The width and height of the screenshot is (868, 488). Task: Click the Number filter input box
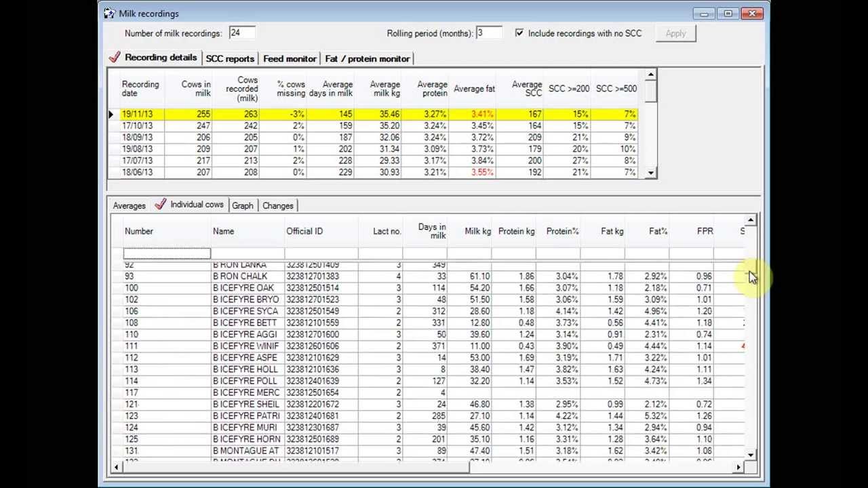coord(167,253)
